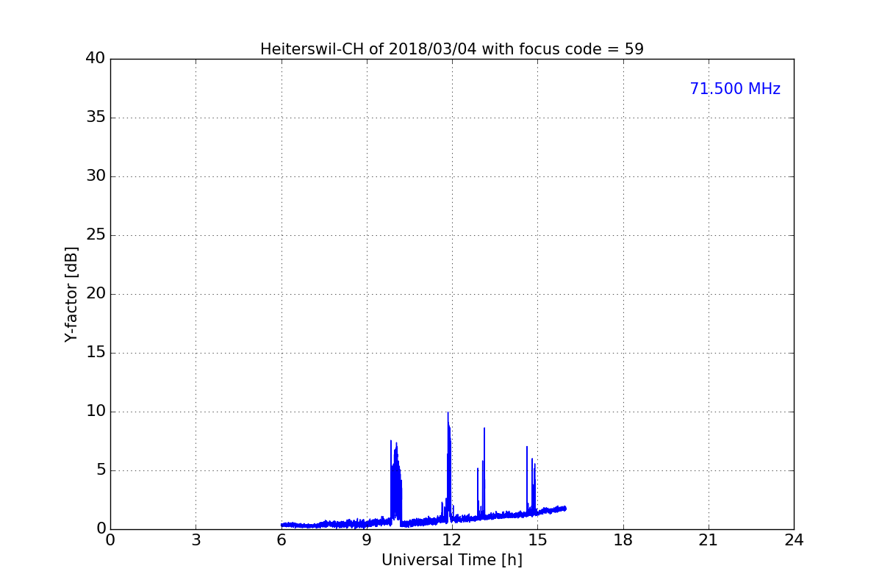Click the plot title mentioning Heiterswil-CH

click(x=451, y=49)
